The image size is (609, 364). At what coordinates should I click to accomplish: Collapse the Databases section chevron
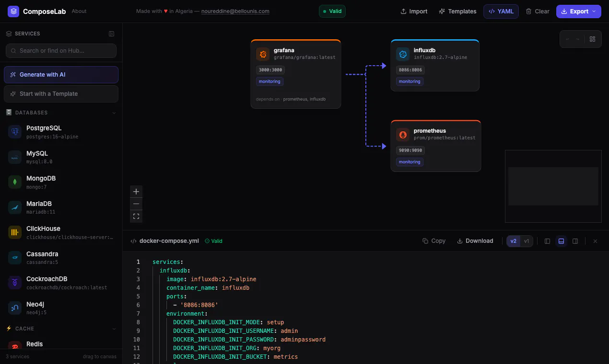114,113
